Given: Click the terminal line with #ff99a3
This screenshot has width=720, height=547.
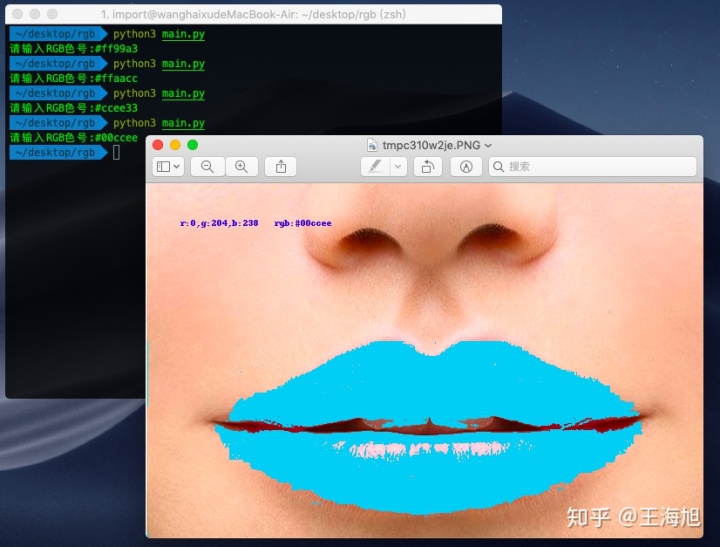Looking at the screenshot, I should (73, 49).
